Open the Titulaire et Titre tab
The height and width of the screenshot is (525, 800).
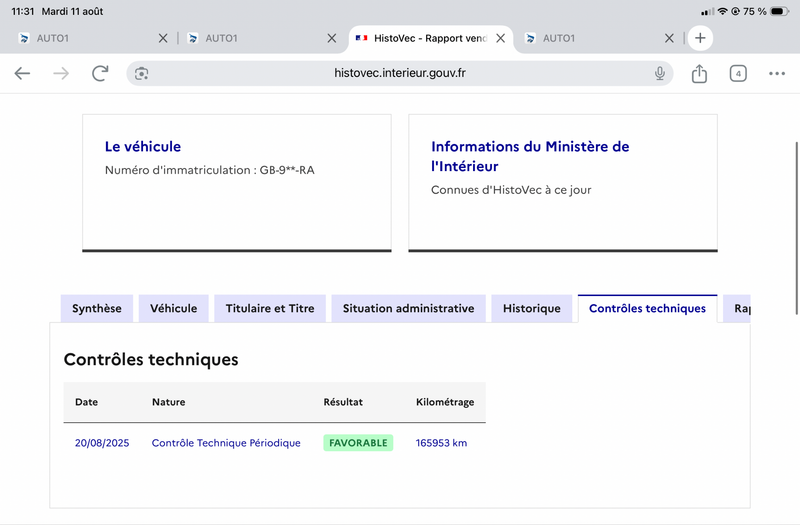(270, 308)
